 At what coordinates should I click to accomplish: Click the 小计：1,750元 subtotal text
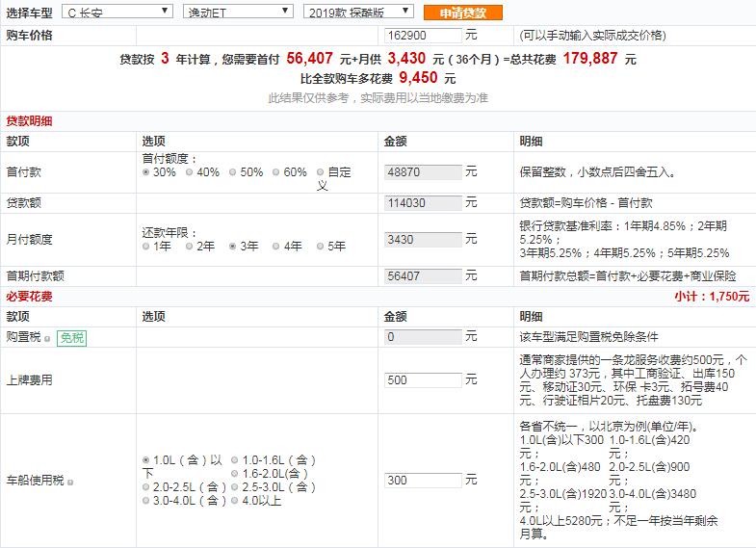click(x=712, y=297)
